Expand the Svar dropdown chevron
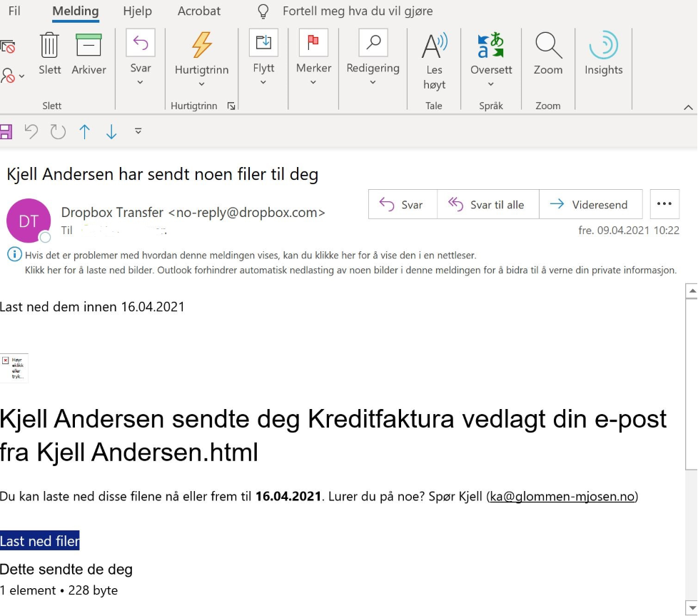 click(140, 82)
